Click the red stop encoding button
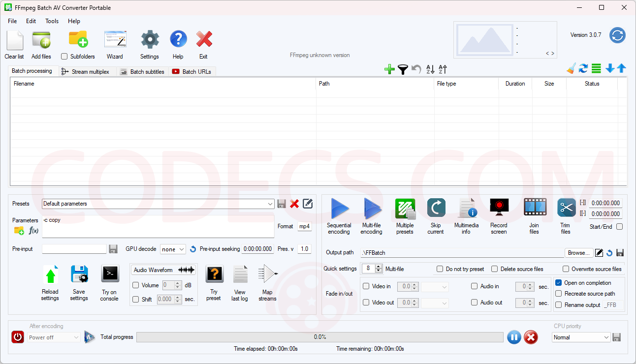This screenshot has width=636, height=364. [531, 337]
